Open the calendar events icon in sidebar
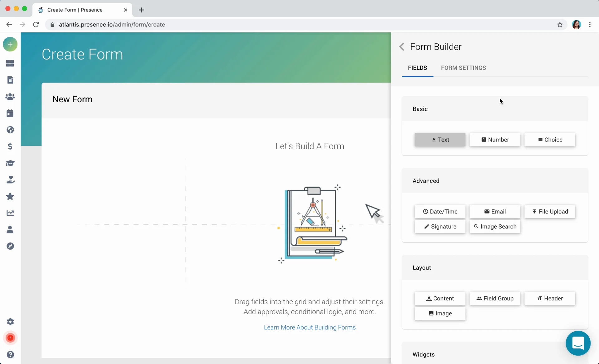 [x=10, y=113]
